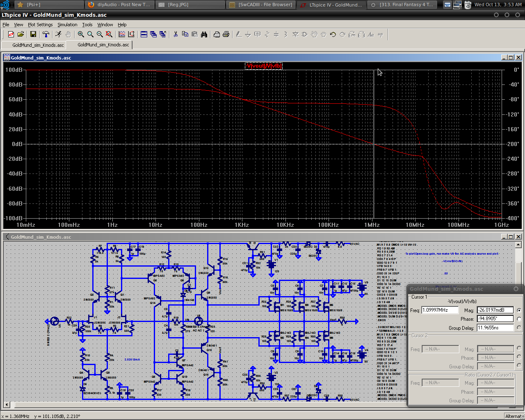
Task: Click the trash icon in system tray
Action: [x=468, y=5]
